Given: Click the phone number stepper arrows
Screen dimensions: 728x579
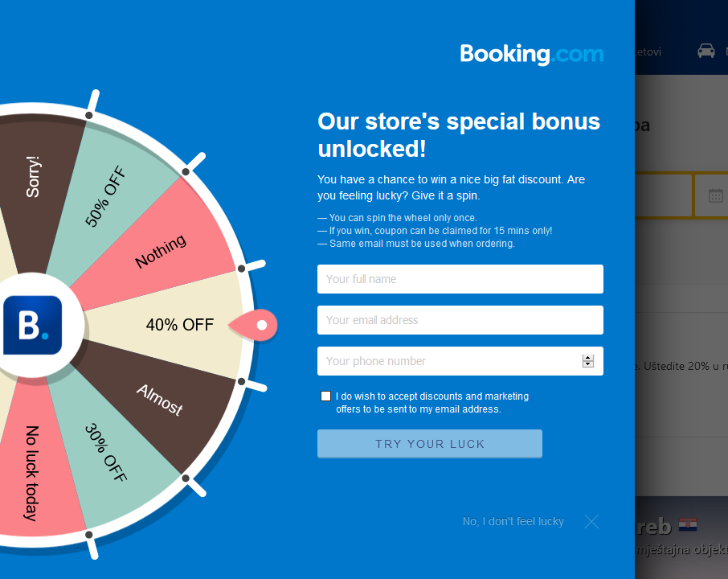Looking at the screenshot, I should (x=588, y=361).
